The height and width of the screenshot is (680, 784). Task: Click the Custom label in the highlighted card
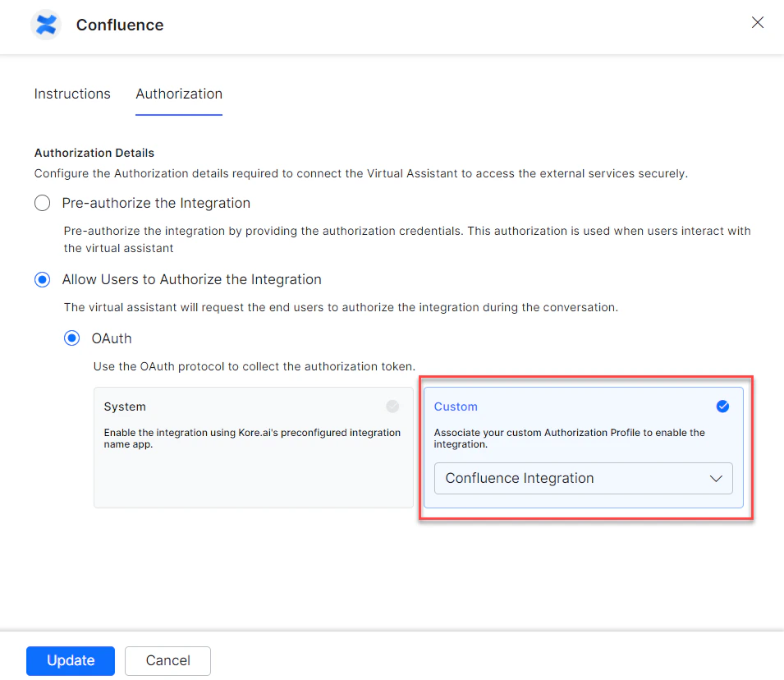click(456, 406)
